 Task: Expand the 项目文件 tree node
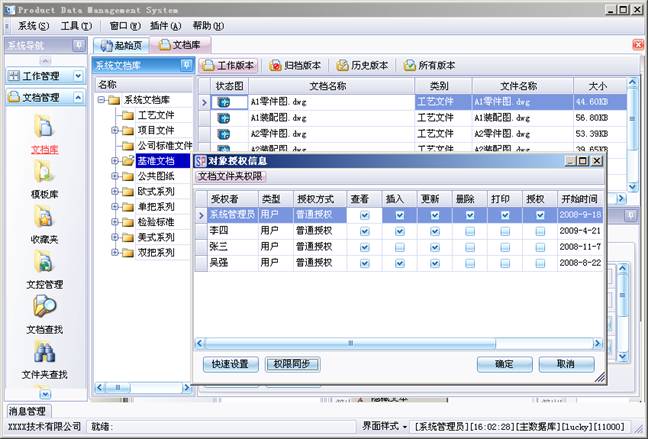[x=115, y=131]
